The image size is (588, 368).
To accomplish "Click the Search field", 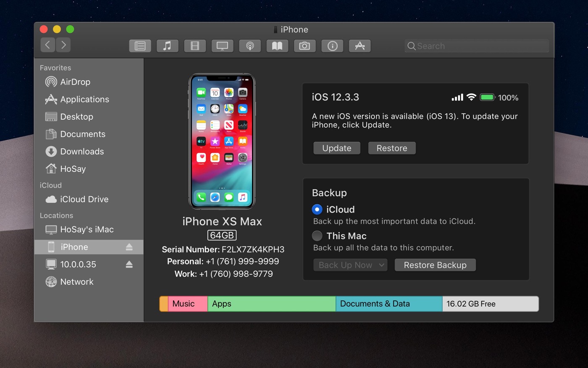I will coord(477,46).
